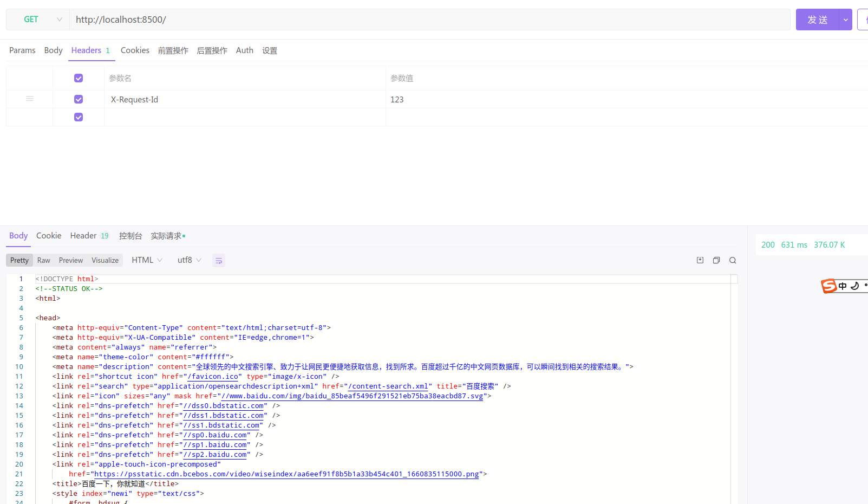Toggle the word wrap icon
This screenshot has height=504, width=868.
click(219, 261)
